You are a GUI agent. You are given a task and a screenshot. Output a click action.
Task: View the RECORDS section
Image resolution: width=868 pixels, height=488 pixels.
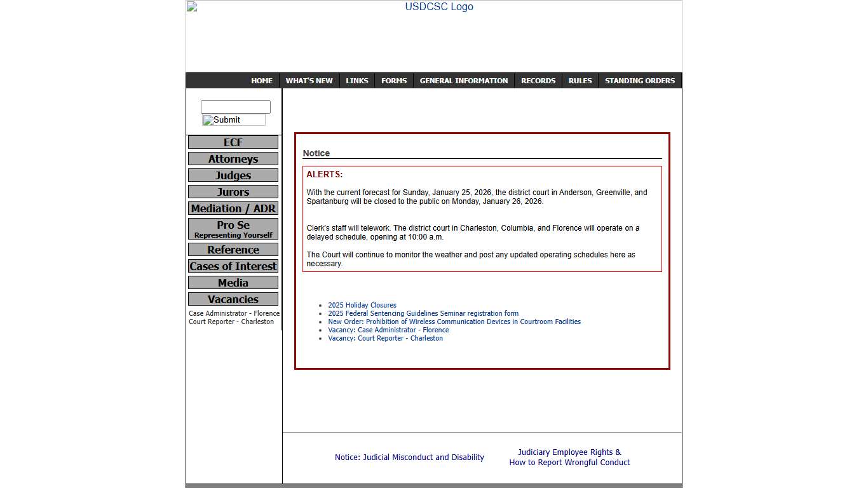tap(538, 80)
